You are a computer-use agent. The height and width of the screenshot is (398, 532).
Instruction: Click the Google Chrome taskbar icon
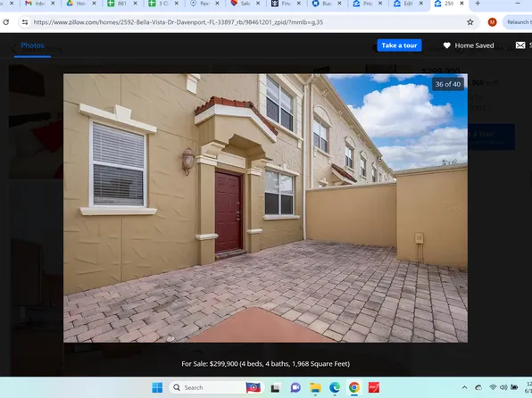tap(354, 387)
